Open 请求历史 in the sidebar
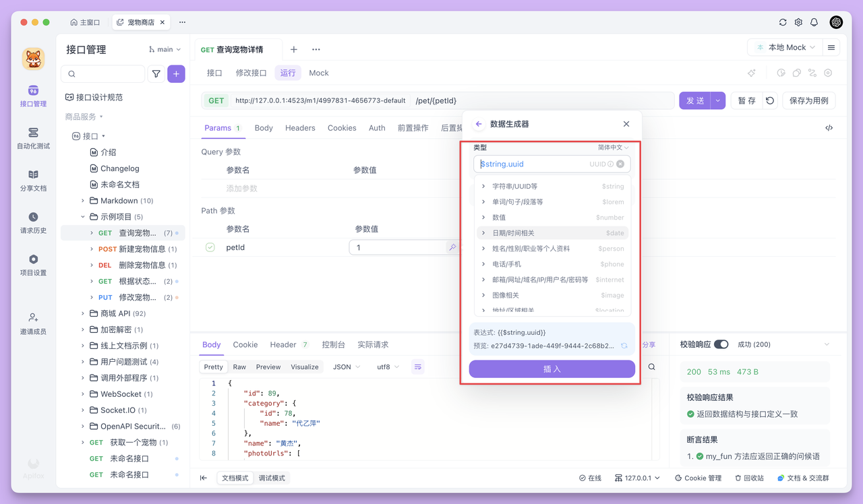The height and width of the screenshot is (504, 863). [x=33, y=223]
